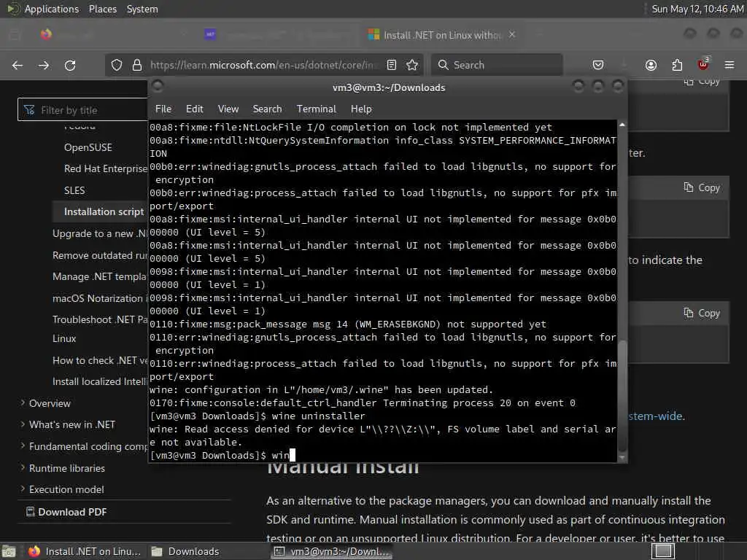Screen dimensions: 747x560
Task: Open macOS Notarization sidebar entry
Action: 99,298
